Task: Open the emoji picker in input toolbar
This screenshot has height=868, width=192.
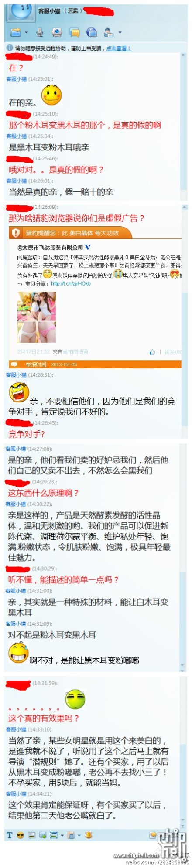Action: coord(20,835)
